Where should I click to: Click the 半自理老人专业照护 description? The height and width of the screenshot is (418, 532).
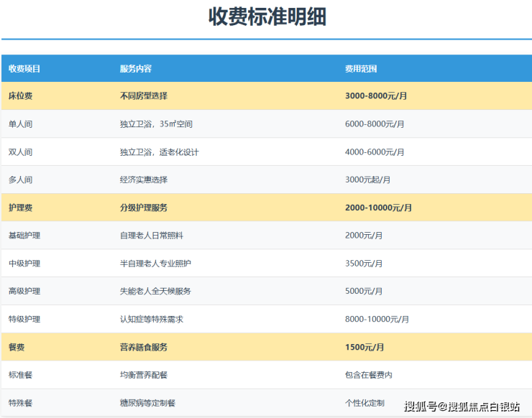coord(155,264)
